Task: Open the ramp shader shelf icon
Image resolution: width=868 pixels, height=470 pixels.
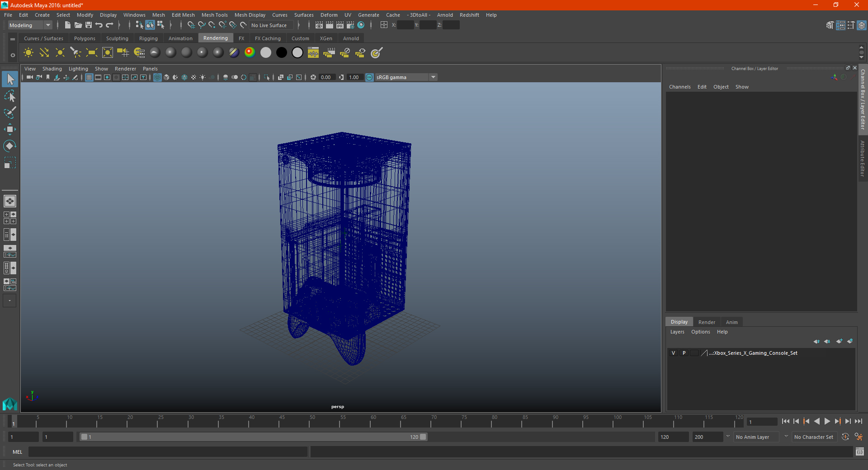Action: (250, 52)
